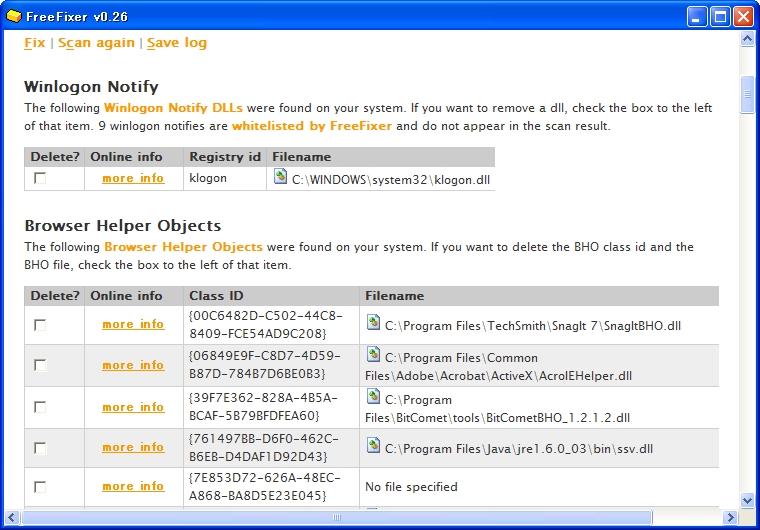Click AcroIEHelper.dll file path text
This screenshot has width=760, height=530.
click(498, 367)
